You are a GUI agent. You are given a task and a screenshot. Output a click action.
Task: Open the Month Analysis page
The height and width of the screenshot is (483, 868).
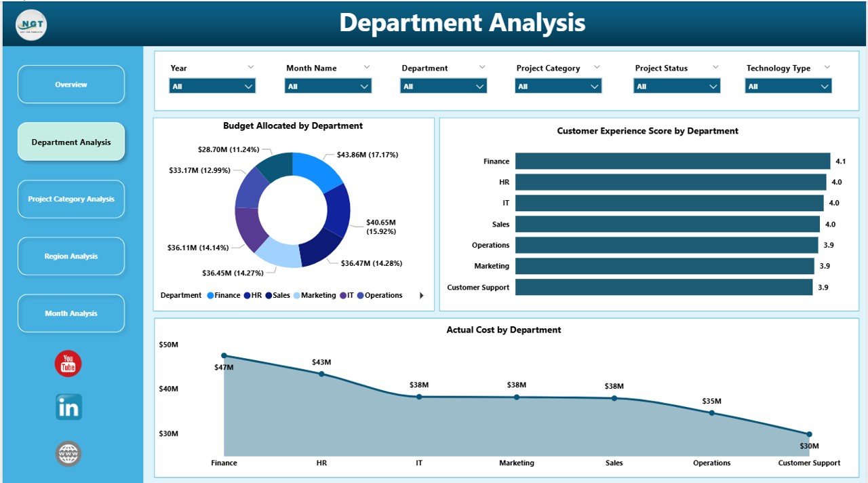(71, 313)
